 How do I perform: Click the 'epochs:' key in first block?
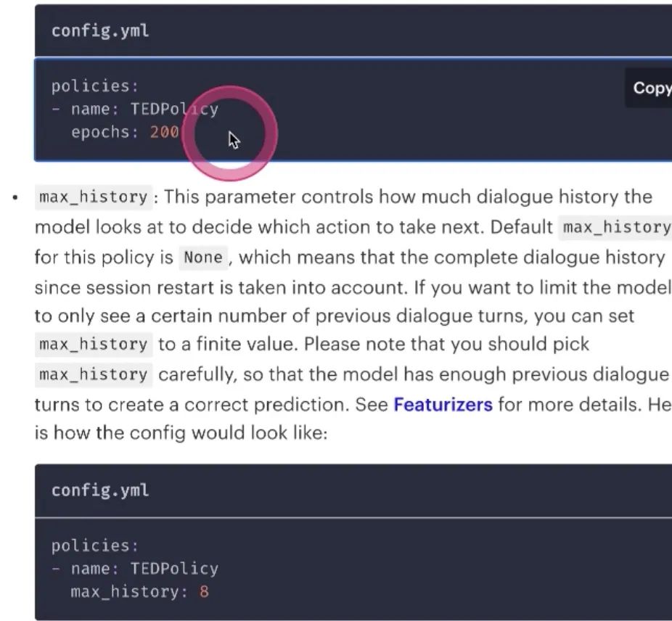pos(105,132)
